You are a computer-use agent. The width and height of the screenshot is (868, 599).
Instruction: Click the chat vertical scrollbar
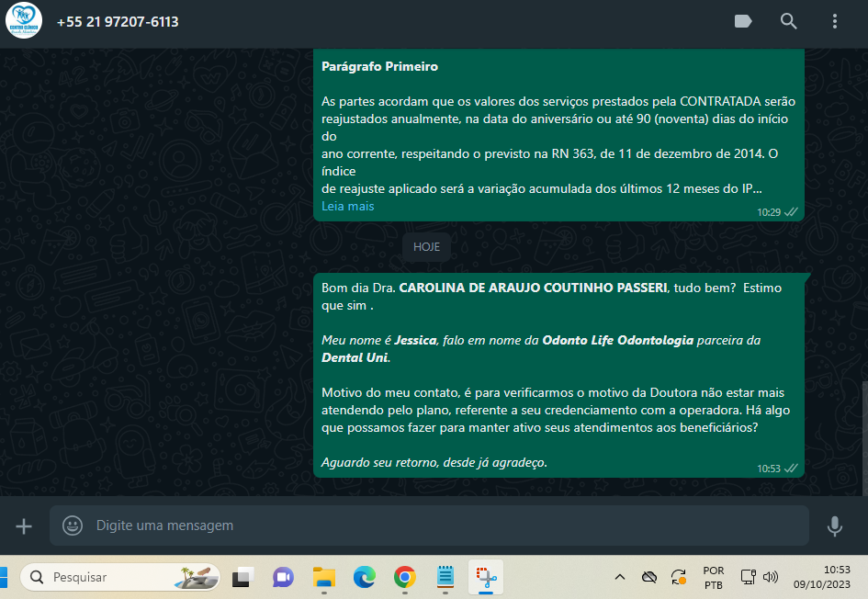(864, 438)
